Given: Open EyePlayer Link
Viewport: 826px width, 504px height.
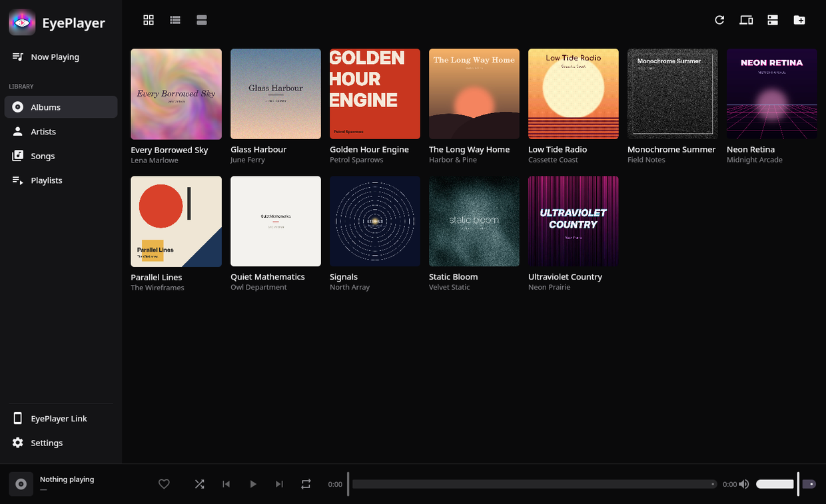Looking at the screenshot, I should [61, 419].
